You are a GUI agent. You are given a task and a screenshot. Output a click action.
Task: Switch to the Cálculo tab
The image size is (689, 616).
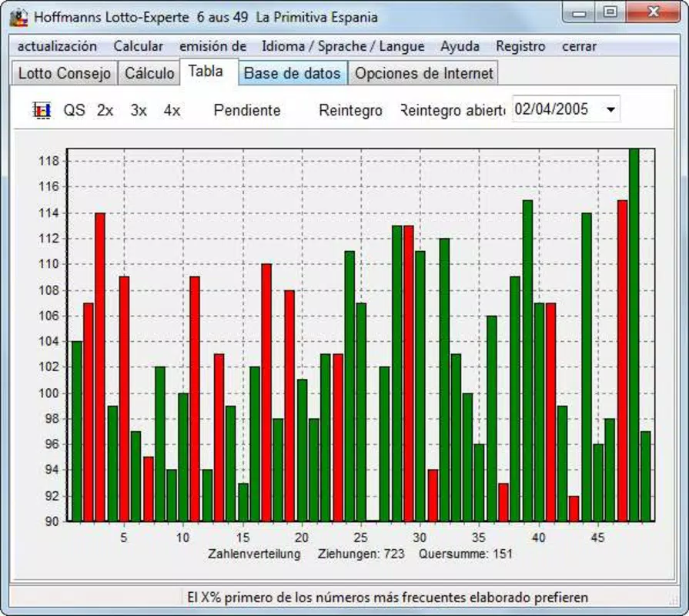149,73
